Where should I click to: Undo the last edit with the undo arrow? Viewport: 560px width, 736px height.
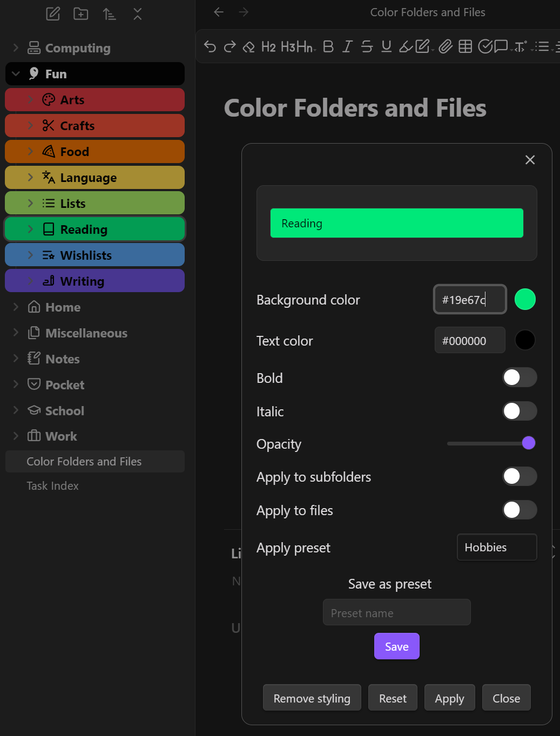(x=210, y=46)
